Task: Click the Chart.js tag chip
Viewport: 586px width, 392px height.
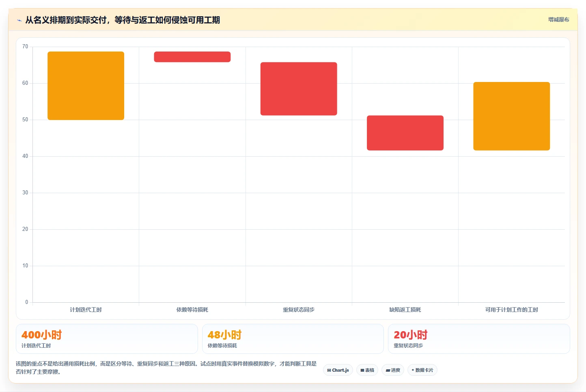Action: click(338, 370)
